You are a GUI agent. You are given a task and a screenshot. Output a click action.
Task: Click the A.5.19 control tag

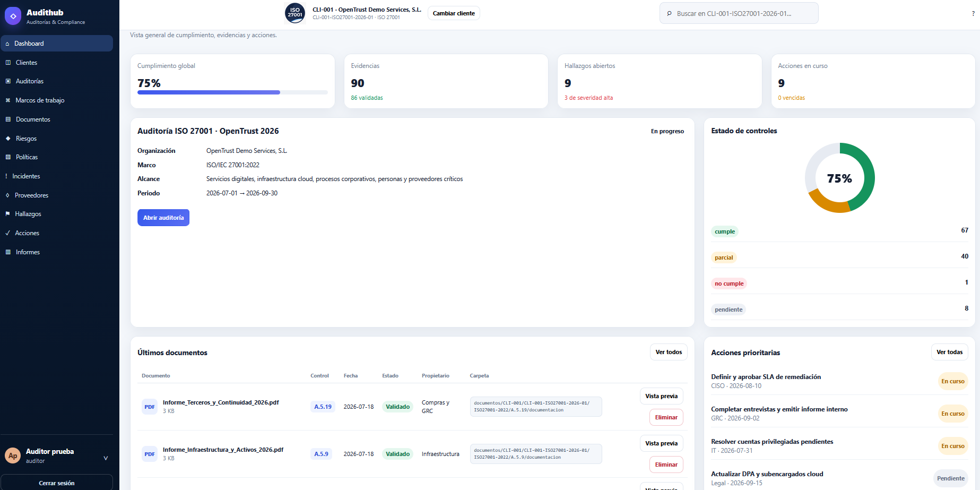click(x=323, y=407)
